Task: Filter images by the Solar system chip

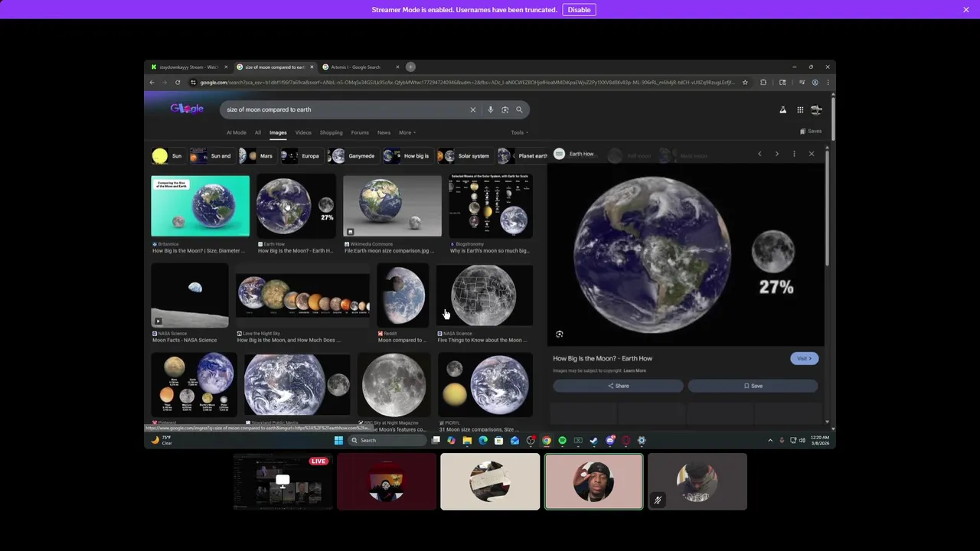Action: 464,156
